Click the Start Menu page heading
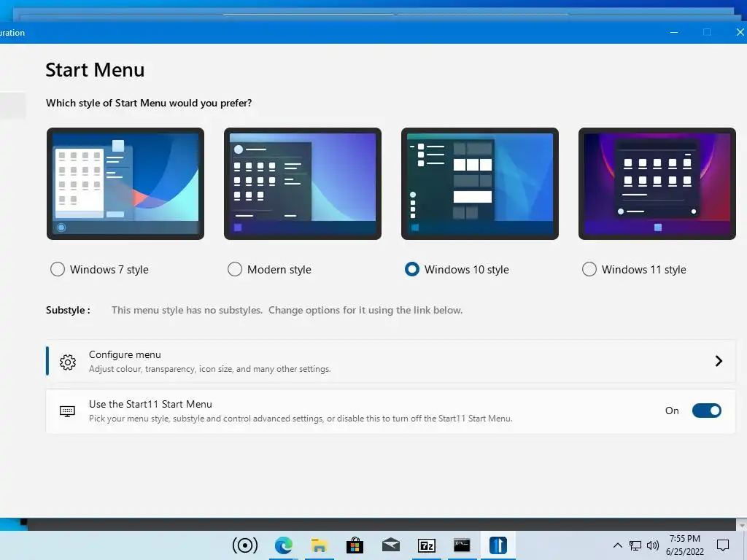Image resolution: width=747 pixels, height=560 pixels. coord(95,70)
